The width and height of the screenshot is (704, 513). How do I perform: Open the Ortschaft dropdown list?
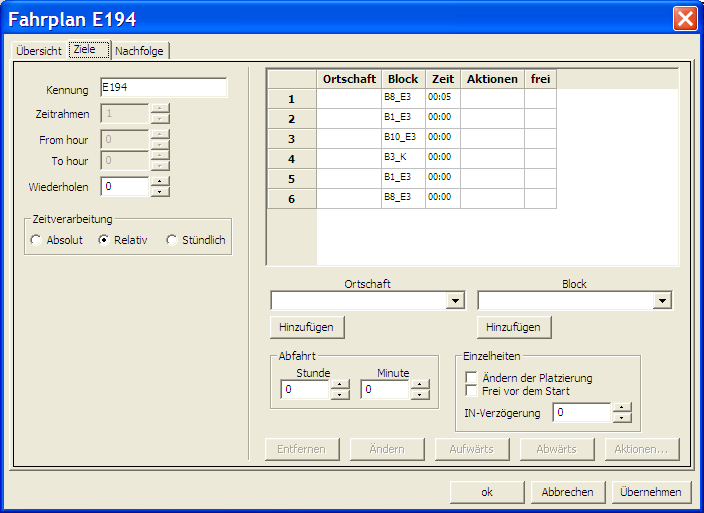pyautogui.click(x=455, y=301)
